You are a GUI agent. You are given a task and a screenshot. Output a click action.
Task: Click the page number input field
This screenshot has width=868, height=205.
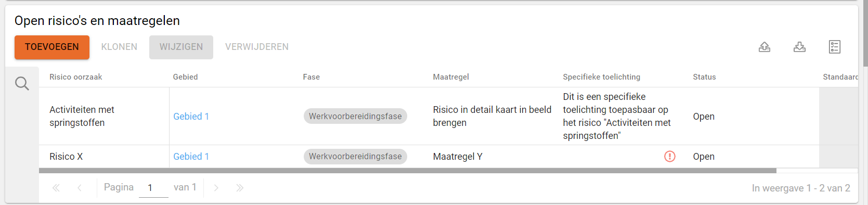tap(153, 188)
